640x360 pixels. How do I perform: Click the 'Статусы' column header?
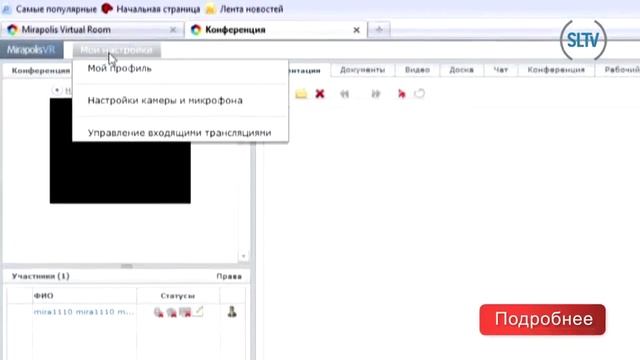[178, 296]
